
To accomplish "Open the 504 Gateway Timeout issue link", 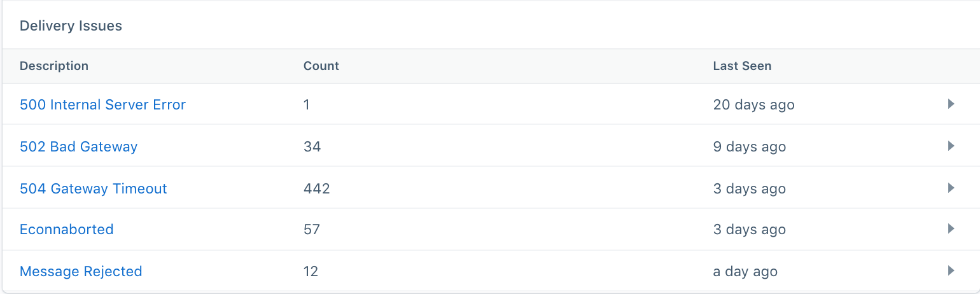I will pyautogui.click(x=94, y=188).
